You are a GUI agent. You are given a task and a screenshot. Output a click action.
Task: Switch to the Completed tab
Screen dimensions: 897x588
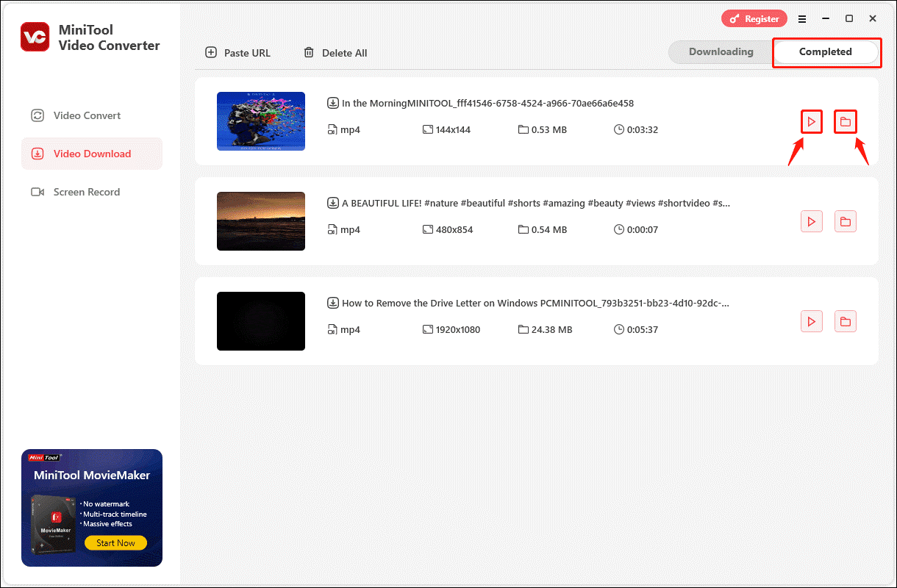pyautogui.click(x=826, y=52)
